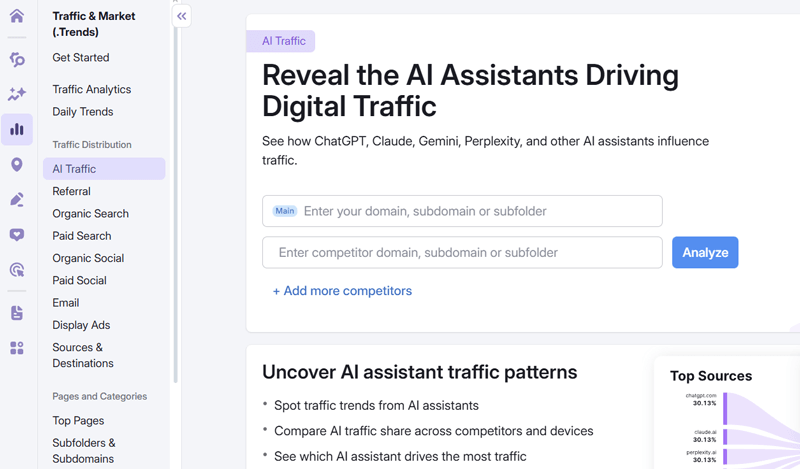
Task: Open Organic Social in sidebar
Action: (88, 258)
